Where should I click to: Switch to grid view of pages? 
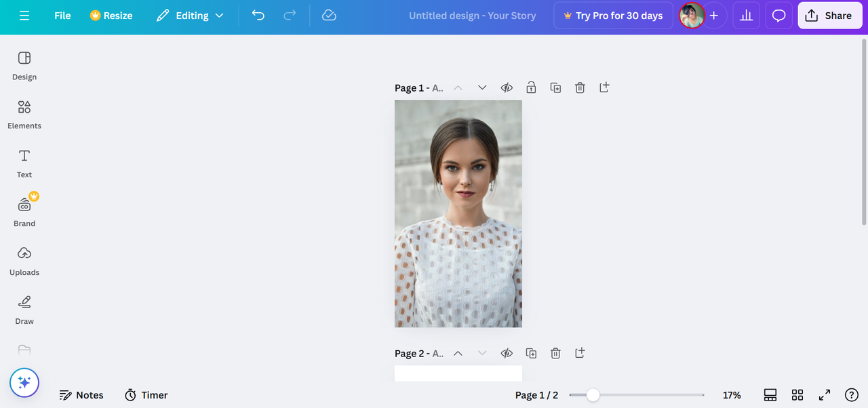[797, 395]
